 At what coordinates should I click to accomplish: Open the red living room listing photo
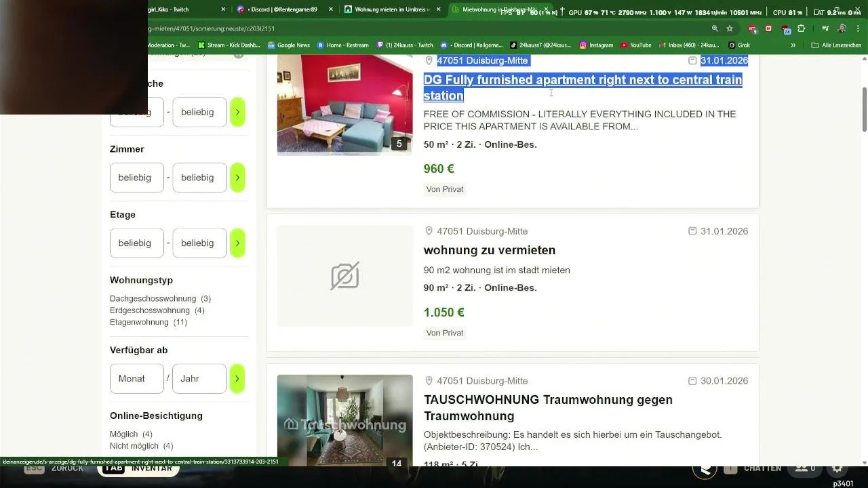coord(344,105)
